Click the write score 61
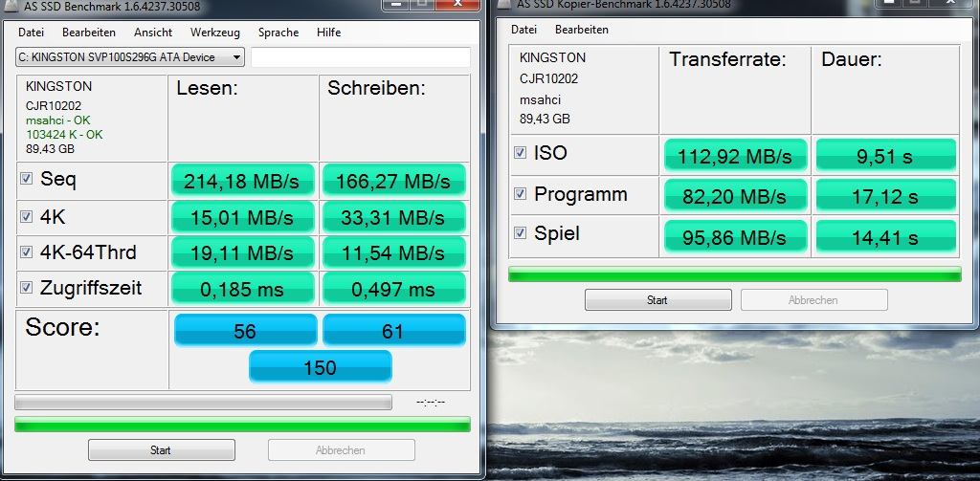 [393, 330]
